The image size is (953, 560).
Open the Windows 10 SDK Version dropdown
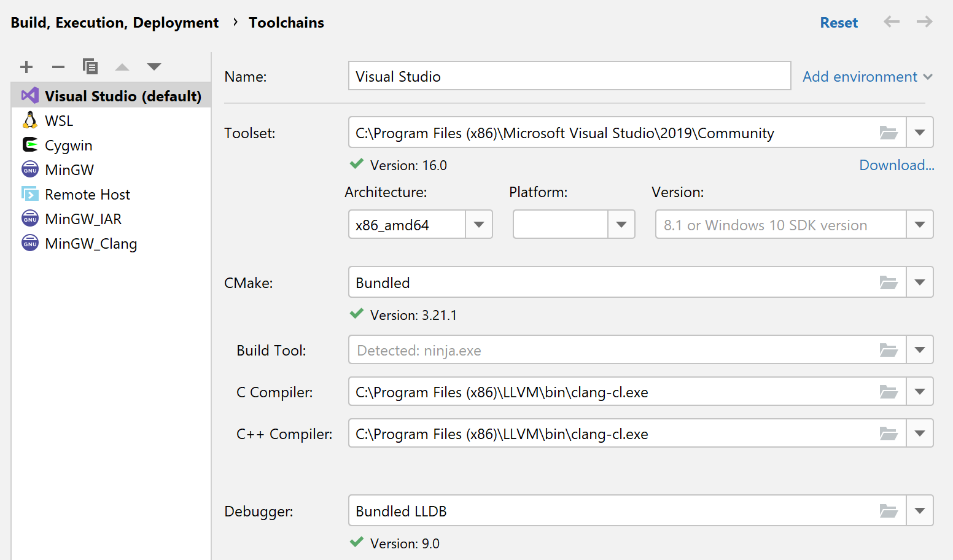(x=919, y=224)
